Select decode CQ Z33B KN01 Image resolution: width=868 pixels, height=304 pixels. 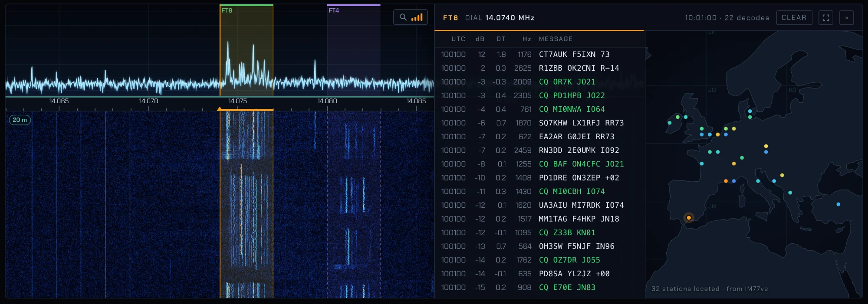pyautogui.click(x=539, y=233)
